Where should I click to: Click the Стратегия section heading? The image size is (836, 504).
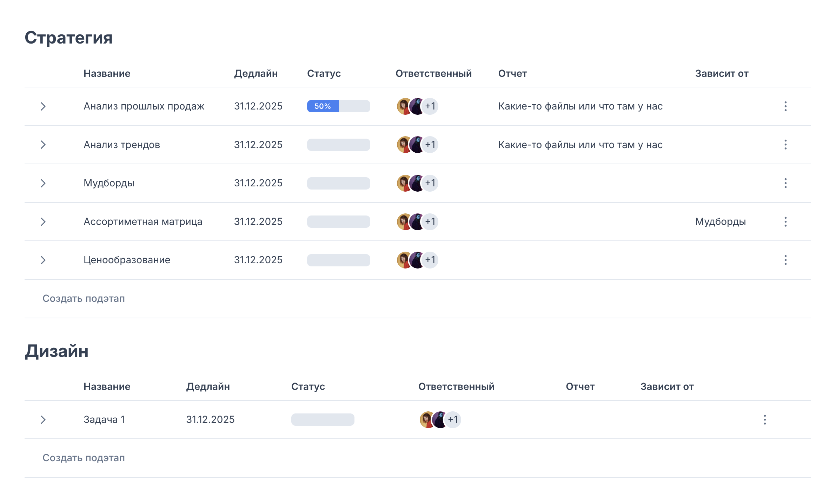tap(68, 38)
